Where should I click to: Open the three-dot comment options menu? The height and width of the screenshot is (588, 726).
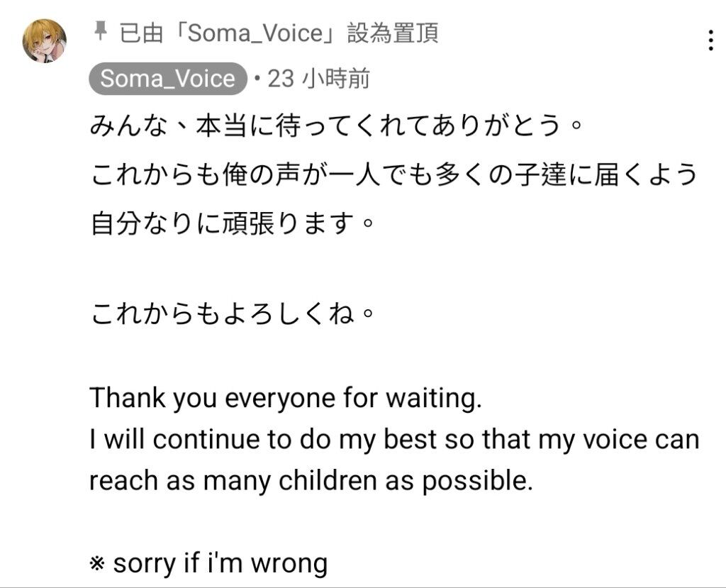point(710,40)
